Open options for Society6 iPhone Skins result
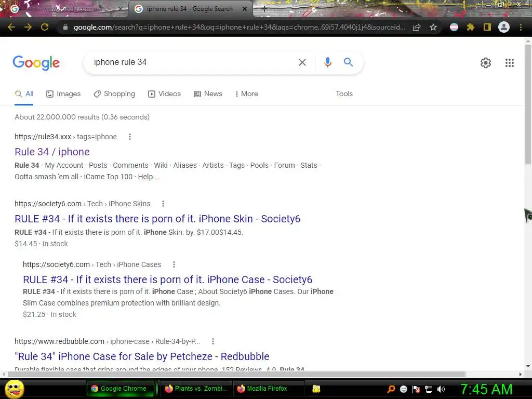The height and width of the screenshot is (399, 532). click(163, 204)
